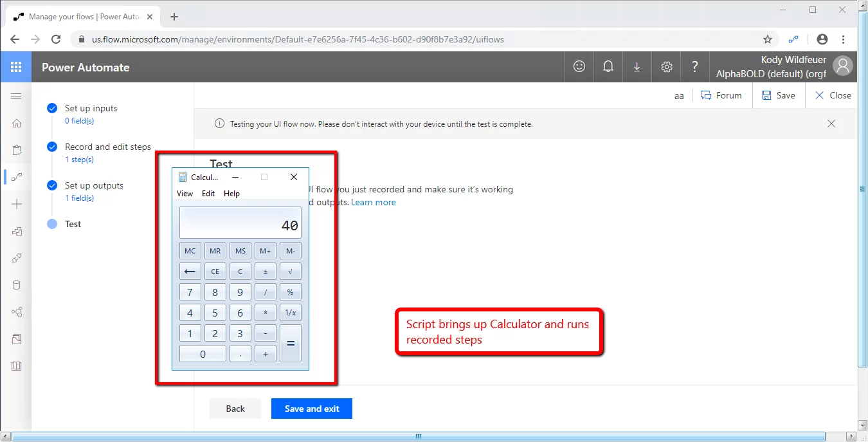This screenshot has height=442, width=868.
Task: Open Calculator's Edit menu
Action: tap(208, 194)
